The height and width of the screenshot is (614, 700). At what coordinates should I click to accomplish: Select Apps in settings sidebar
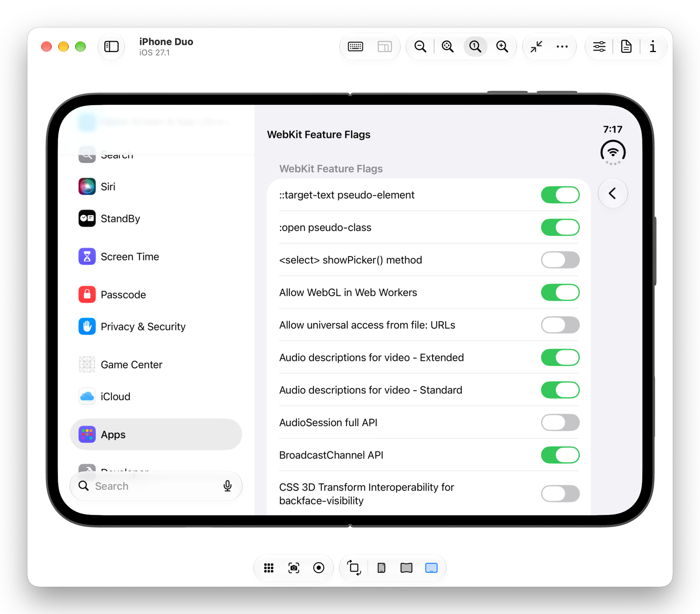tap(156, 434)
